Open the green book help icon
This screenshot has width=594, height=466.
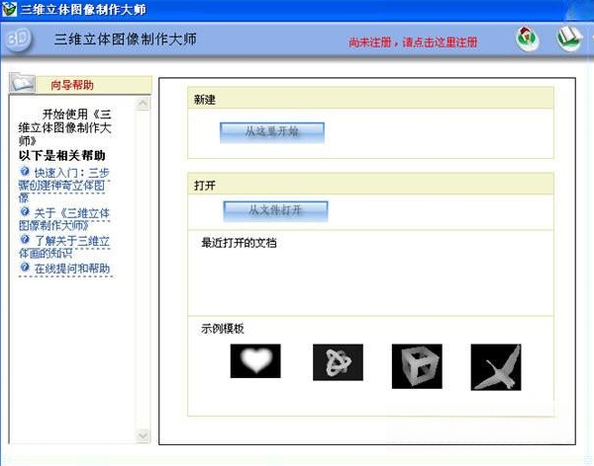point(569,39)
